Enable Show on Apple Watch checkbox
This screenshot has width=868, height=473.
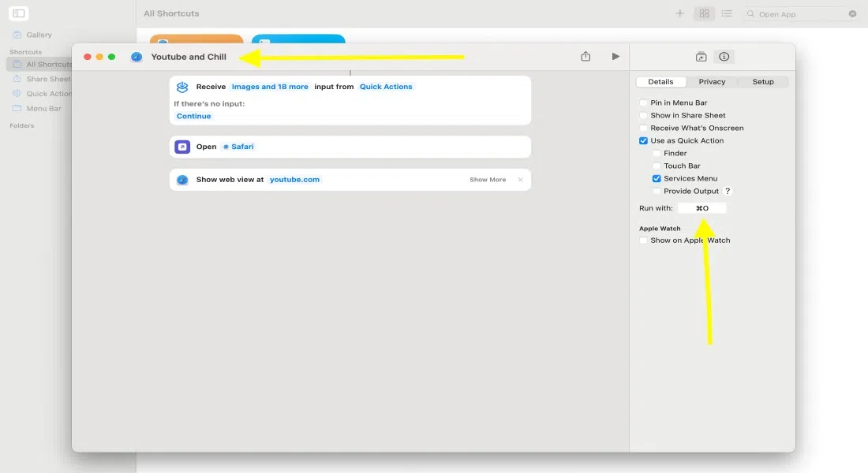(x=643, y=240)
